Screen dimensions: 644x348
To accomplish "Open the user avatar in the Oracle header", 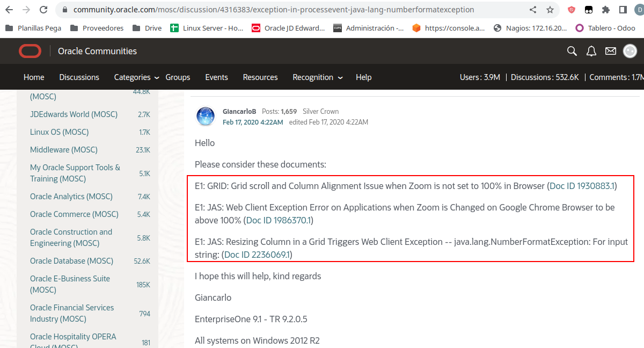I will 630,51.
